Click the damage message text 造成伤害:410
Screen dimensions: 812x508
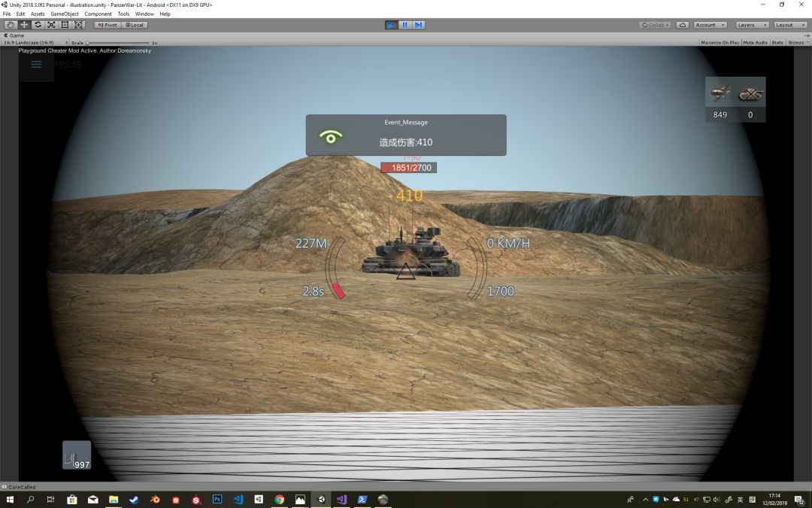pos(405,142)
